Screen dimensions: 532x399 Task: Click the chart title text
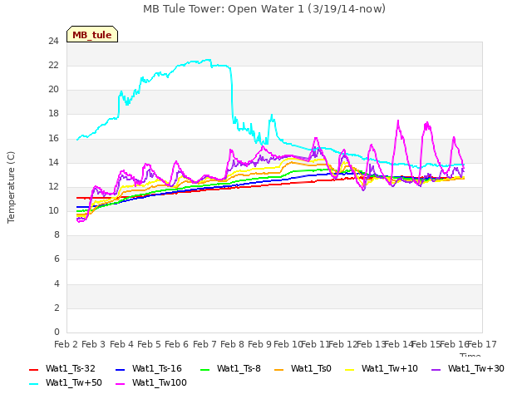click(264, 9)
